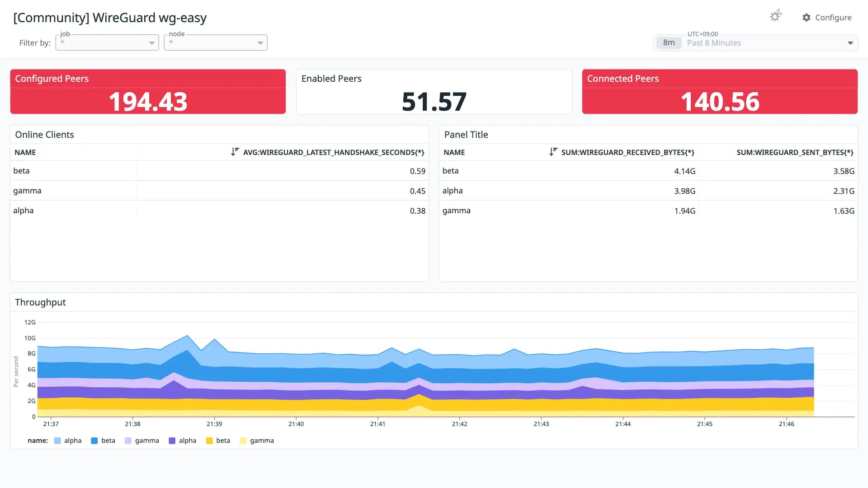
Task: Click the light blue alpha legend swatch
Action: [57, 441]
